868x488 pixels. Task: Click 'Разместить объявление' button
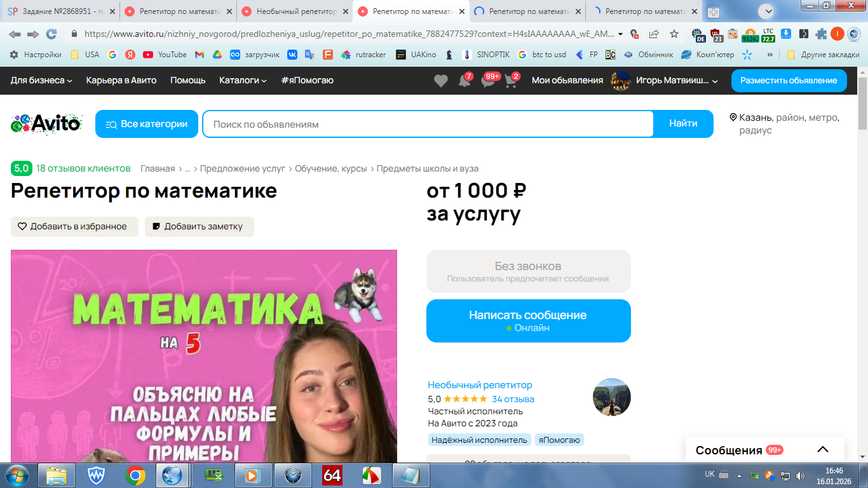[789, 81]
